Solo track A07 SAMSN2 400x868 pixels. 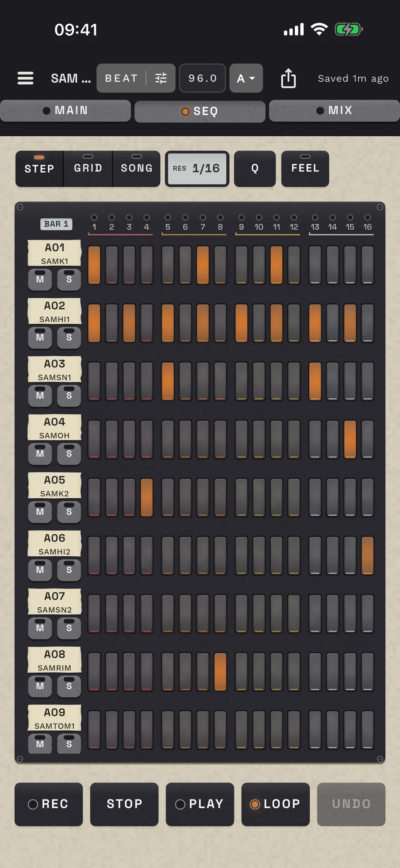[69, 628]
